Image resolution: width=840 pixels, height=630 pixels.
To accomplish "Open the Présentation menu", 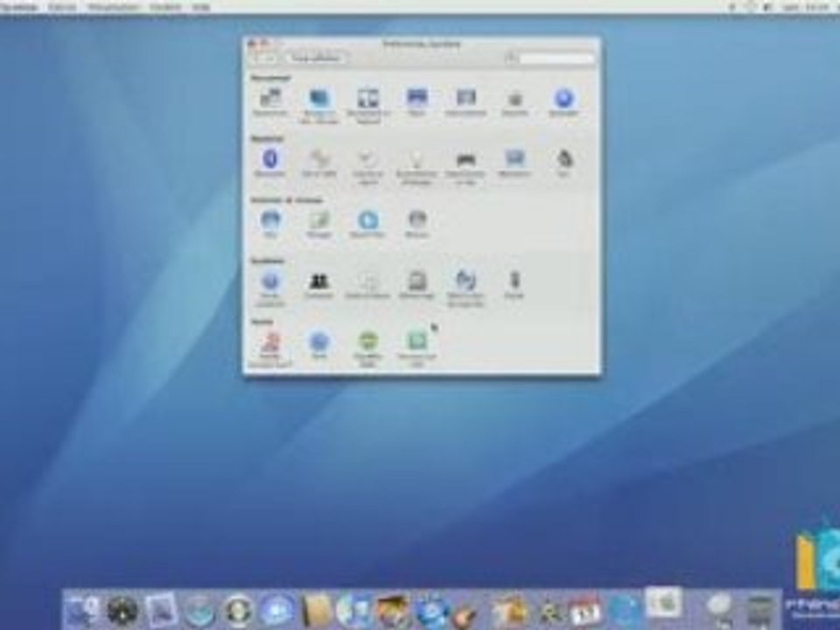I will coord(113,7).
